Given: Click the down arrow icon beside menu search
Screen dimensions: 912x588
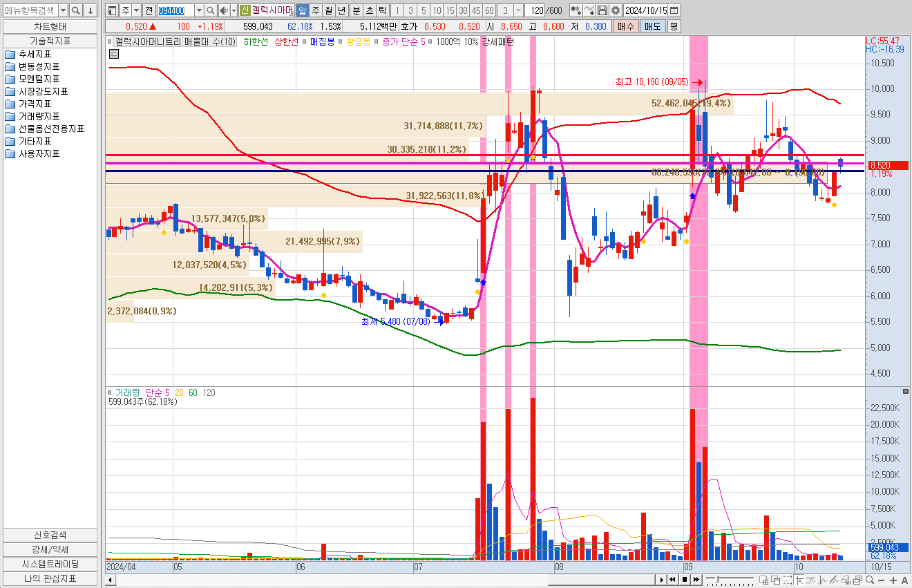Looking at the screenshot, I should 90,10.
